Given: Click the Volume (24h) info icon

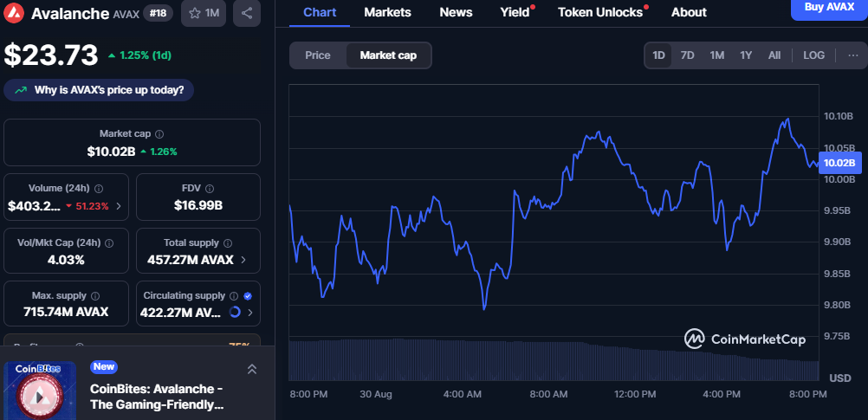Looking at the screenshot, I should point(99,188).
